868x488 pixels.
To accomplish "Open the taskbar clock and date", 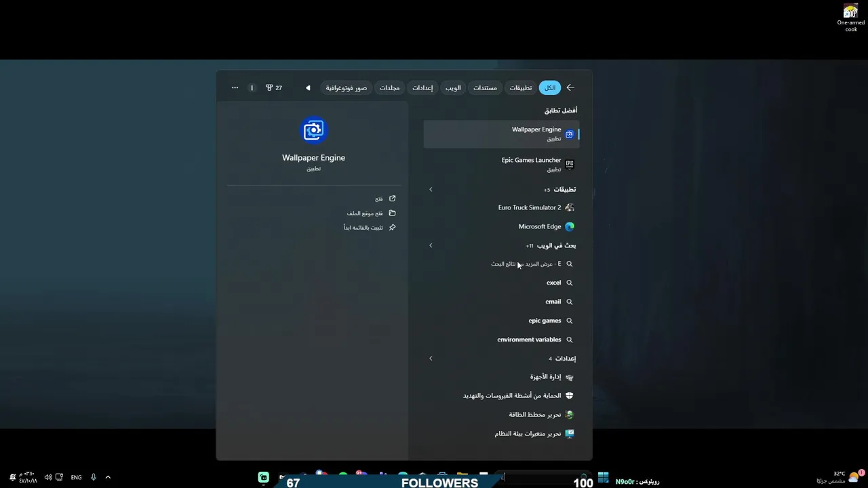I will pos(28,477).
